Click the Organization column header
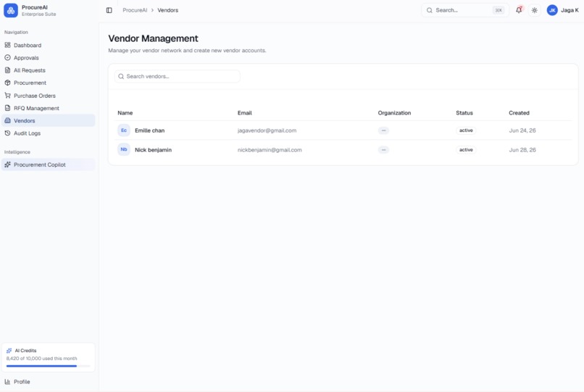Image resolution: width=584 pixels, height=392 pixels. click(x=394, y=113)
